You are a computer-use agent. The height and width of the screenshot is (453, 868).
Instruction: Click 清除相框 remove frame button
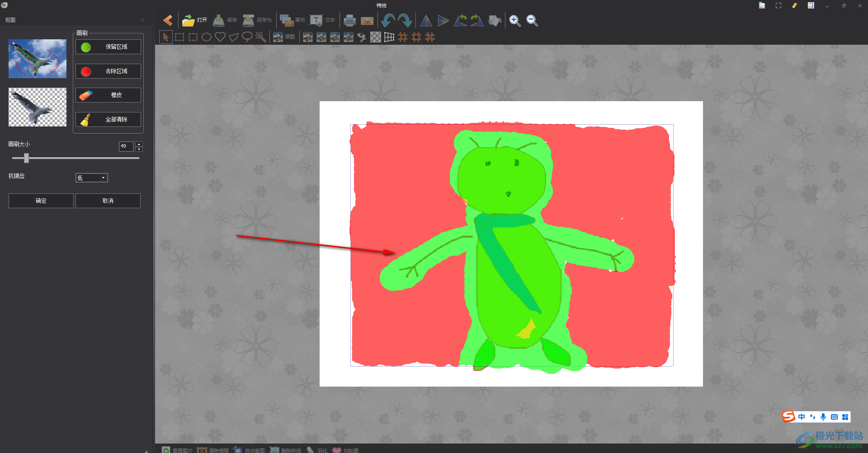[213, 450]
